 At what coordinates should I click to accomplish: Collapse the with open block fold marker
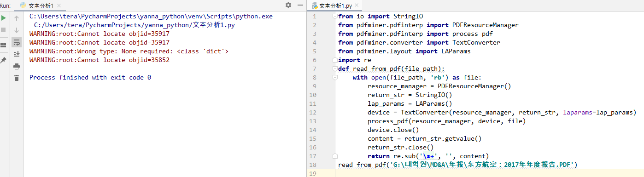[334, 77]
